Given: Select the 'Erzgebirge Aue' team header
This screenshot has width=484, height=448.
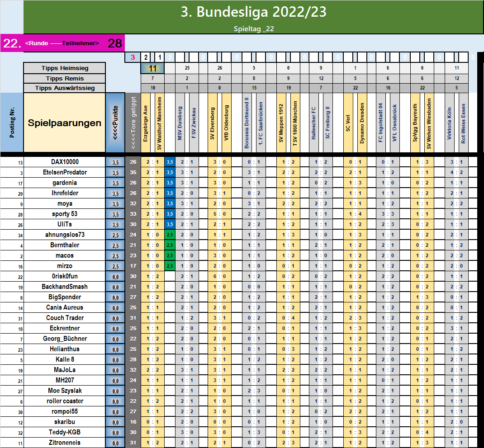Looking at the screenshot, I should pyautogui.click(x=146, y=123).
